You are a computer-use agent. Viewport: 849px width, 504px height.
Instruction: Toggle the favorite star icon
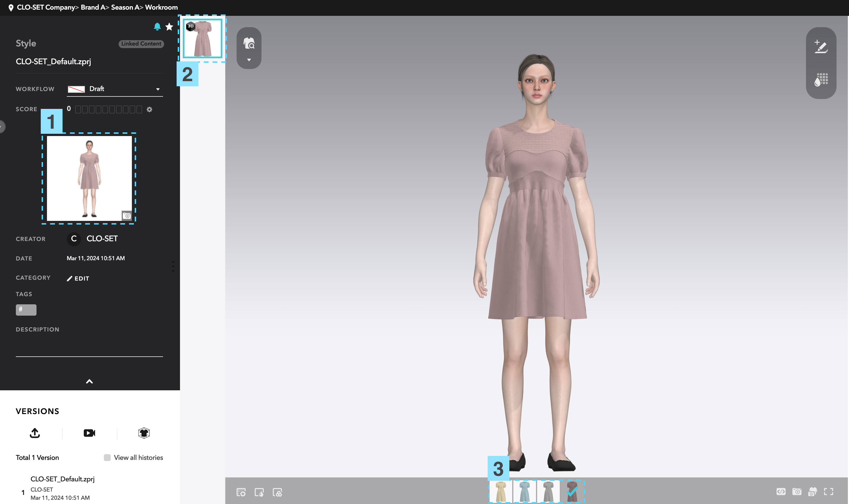(169, 27)
